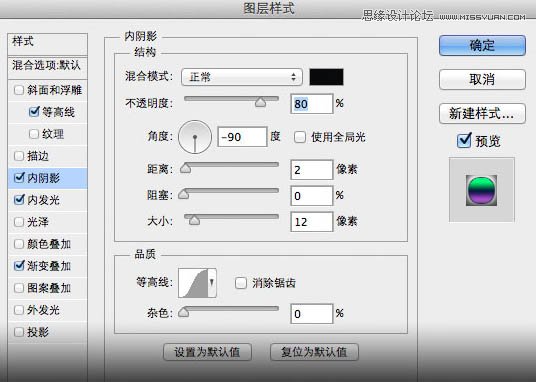Select the 样式 list header
The height and width of the screenshot is (382, 536).
click(48, 44)
